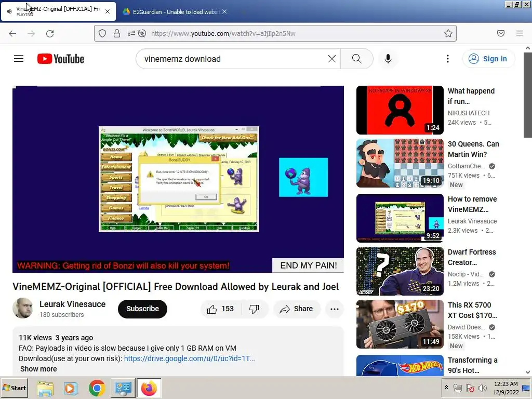Image resolution: width=532 pixels, height=399 pixels.
Task: Click 'Dwarf Fortress Creator...' title text
Action: coord(472,257)
